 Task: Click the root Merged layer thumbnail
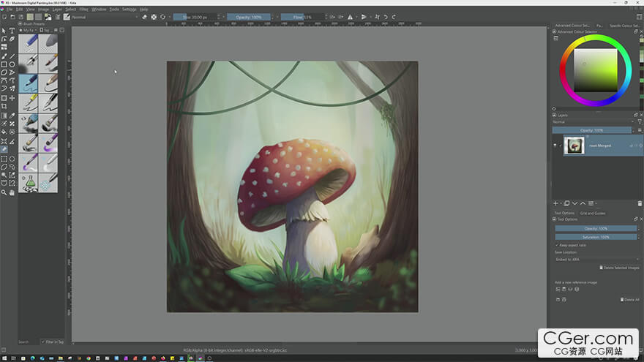tap(574, 146)
